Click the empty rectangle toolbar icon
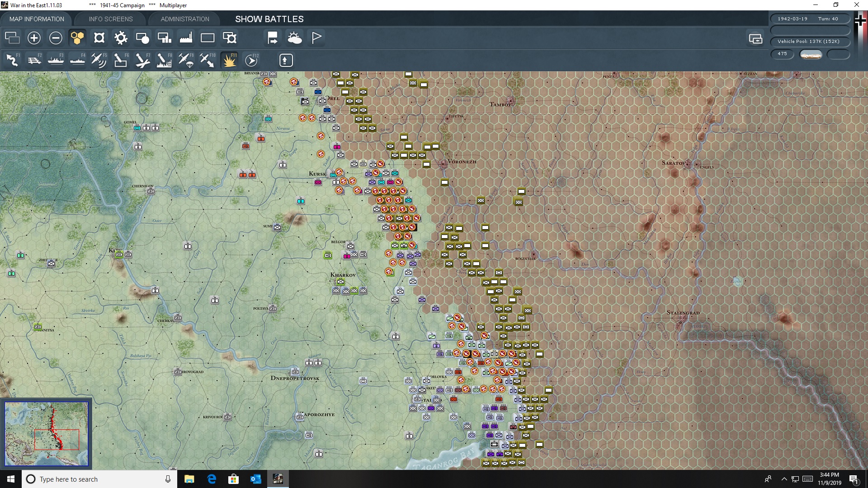Screen dimensions: 868x488 click(x=208, y=38)
